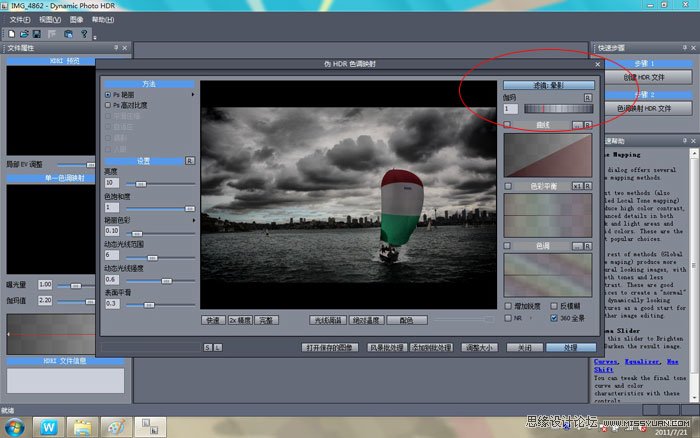Screen dimensions: 700x438
Task: Click the 创建 HDR 文件 button
Action: tap(644, 77)
